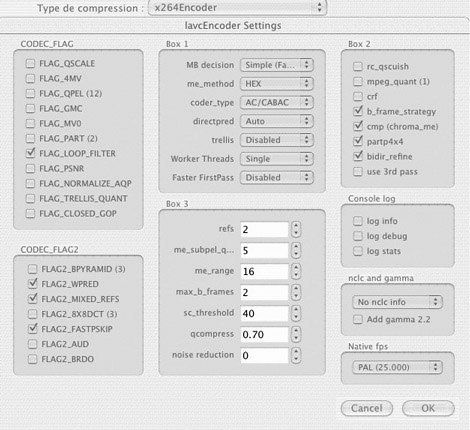The image size is (470, 430).
Task: Click the refs stepper arrows
Action: pos(296,229)
